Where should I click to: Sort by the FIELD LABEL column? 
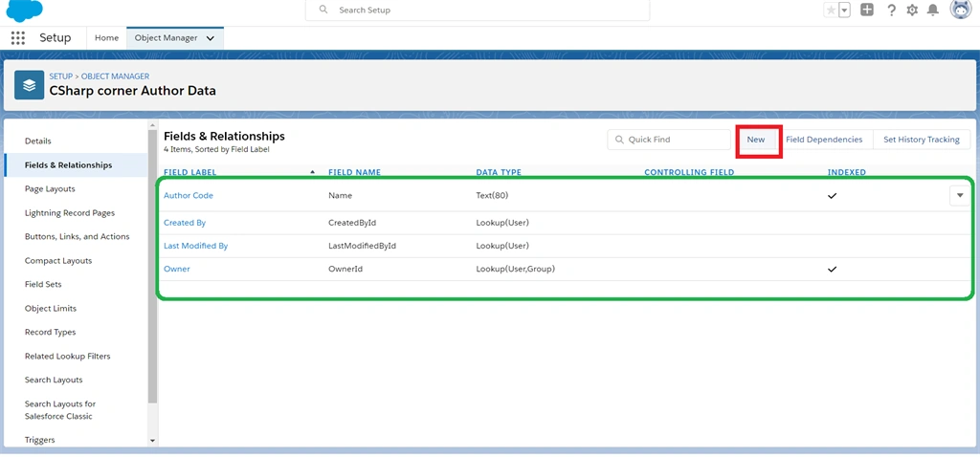pos(190,172)
